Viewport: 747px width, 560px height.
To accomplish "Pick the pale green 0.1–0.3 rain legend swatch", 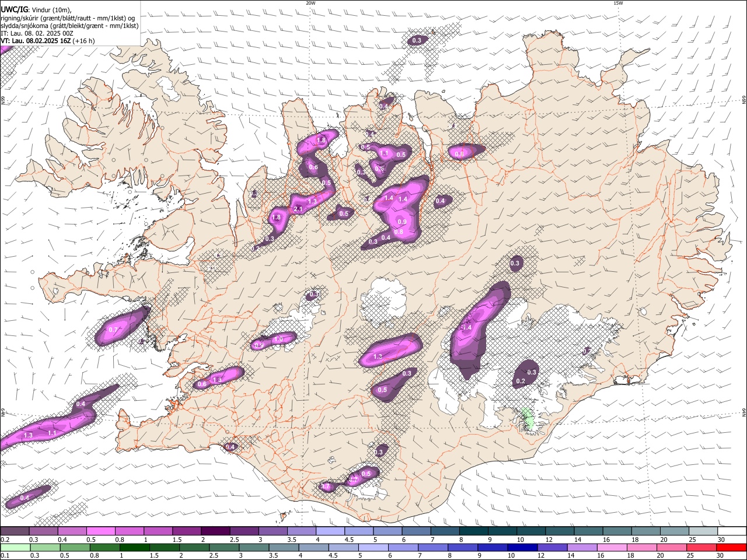I will click(15, 547).
